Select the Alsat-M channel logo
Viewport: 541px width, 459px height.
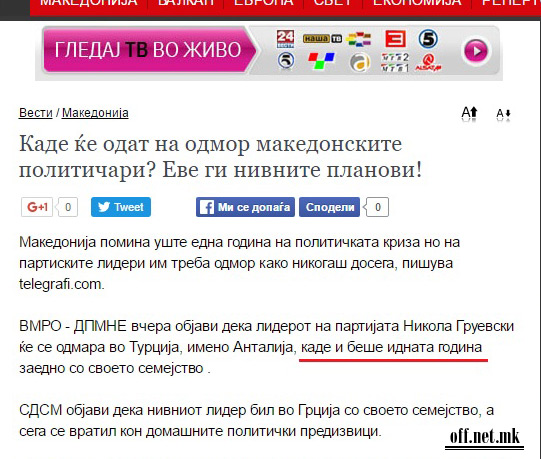428,63
